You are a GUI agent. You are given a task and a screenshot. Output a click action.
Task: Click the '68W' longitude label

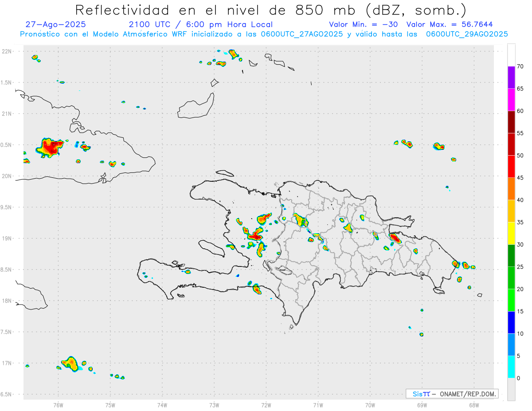click(474, 405)
